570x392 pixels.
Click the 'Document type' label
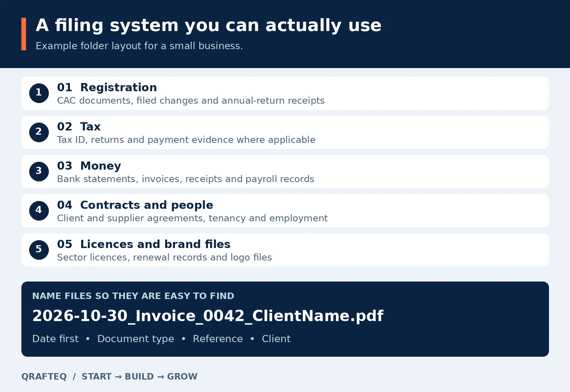[x=136, y=339]
